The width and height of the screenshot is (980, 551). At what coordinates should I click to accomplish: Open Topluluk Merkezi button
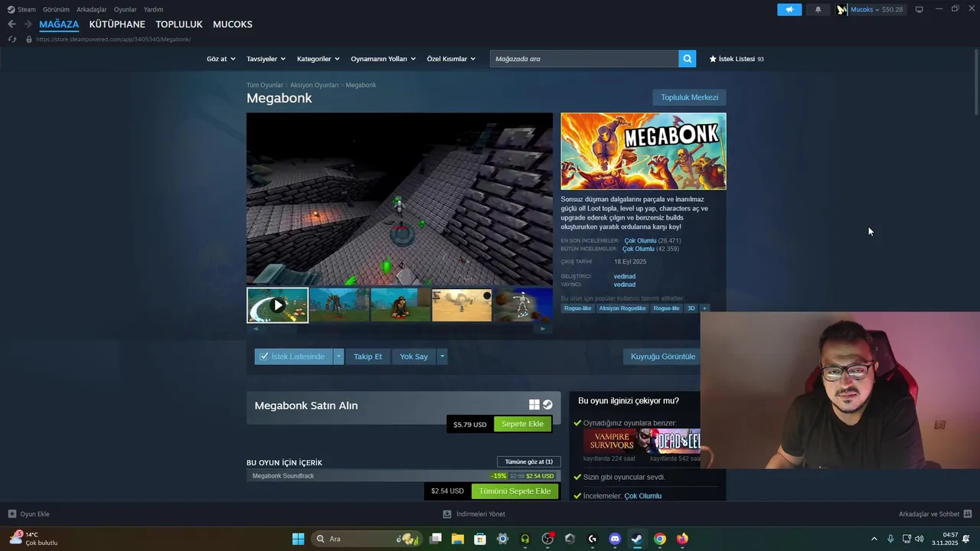point(689,97)
